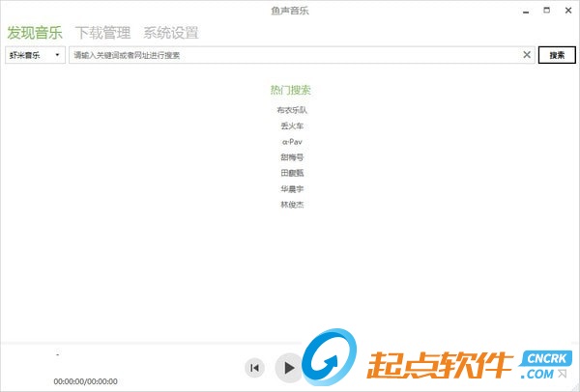Minimize the 鱼声音乐 window

click(526, 11)
